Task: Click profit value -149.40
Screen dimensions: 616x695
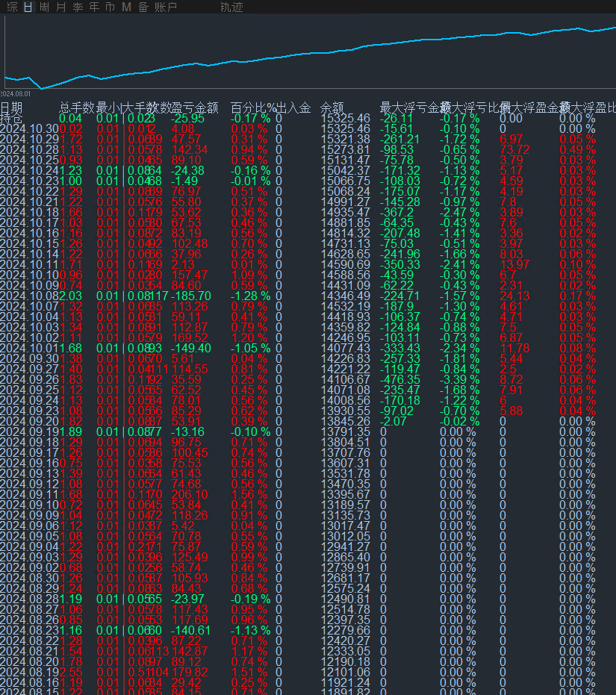Action: pyautogui.click(x=191, y=349)
